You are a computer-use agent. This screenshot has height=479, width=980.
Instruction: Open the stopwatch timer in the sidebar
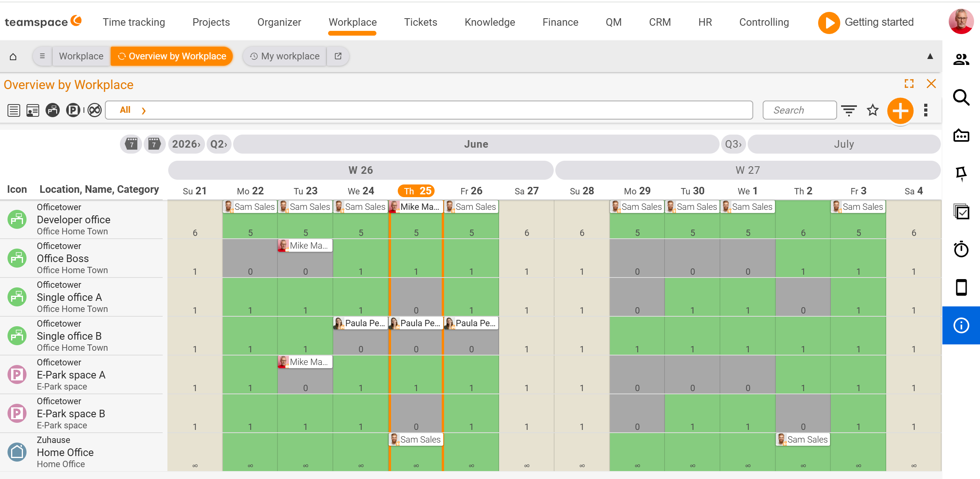coord(961,249)
